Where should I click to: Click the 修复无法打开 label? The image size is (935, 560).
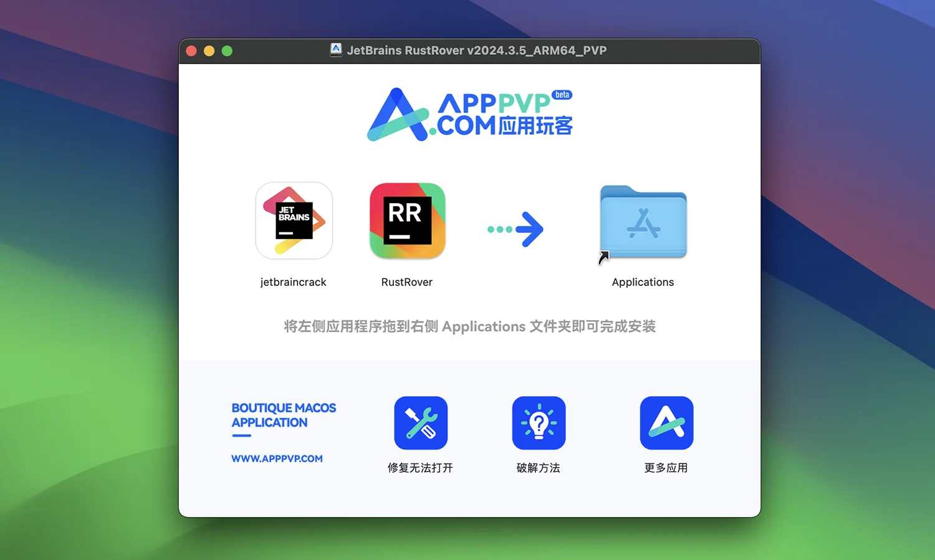pyautogui.click(x=420, y=468)
